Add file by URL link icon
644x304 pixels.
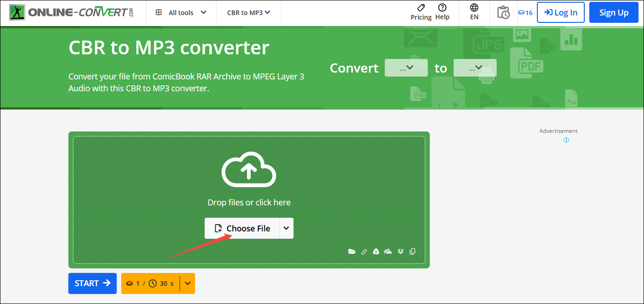364,252
